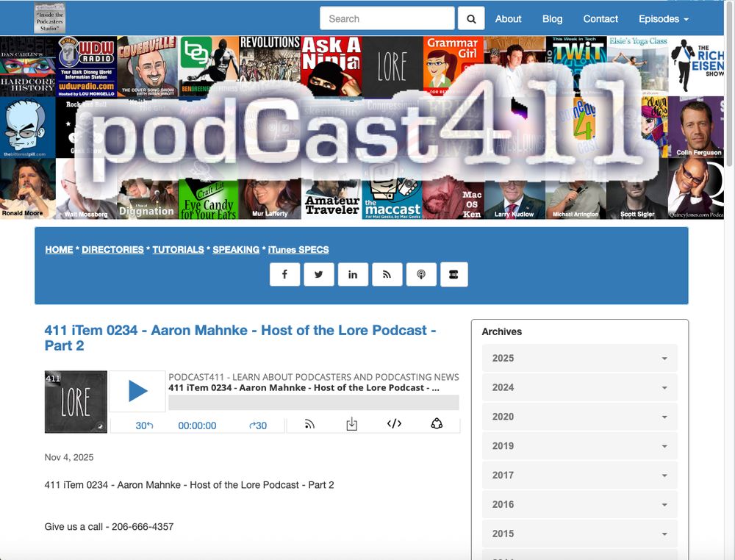Open the Apple Podcasts icon button
The image size is (735, 560).
421,274
